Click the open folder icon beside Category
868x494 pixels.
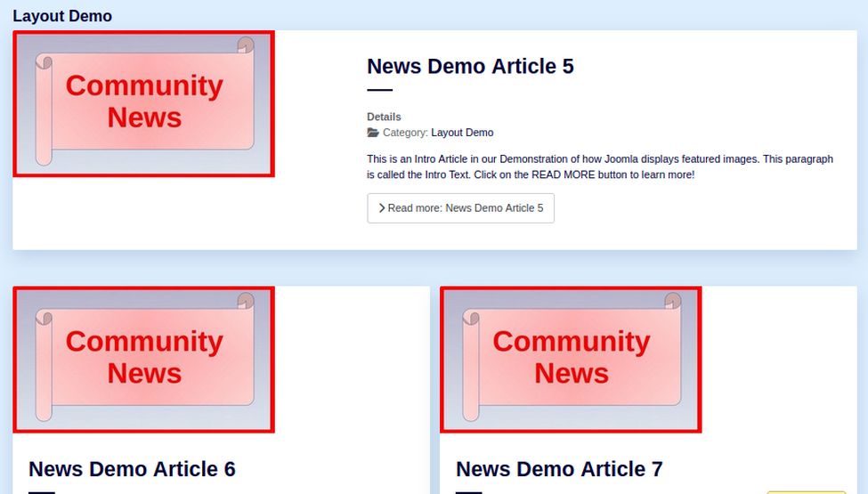point(373,133)
